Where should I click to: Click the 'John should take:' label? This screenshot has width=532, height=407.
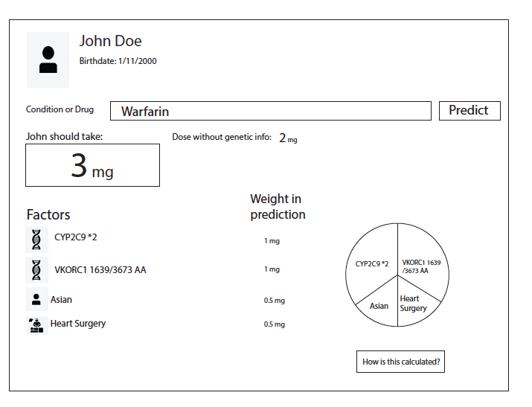pos(65,136)
